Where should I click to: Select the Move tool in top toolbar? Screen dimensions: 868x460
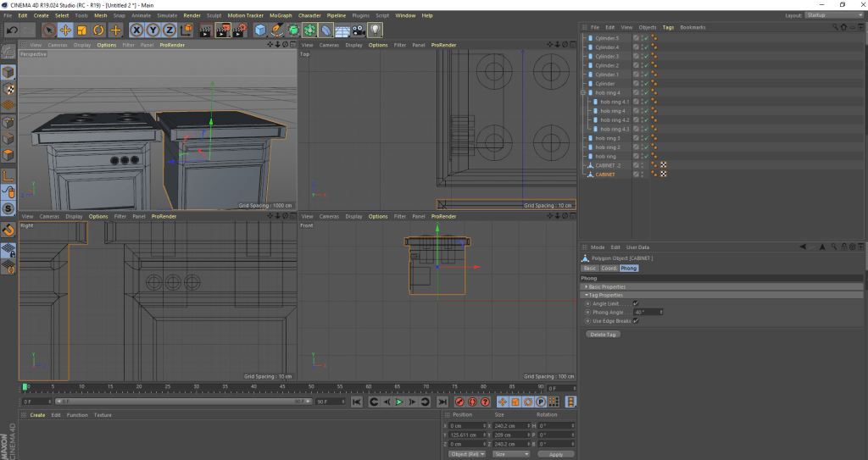65,30
